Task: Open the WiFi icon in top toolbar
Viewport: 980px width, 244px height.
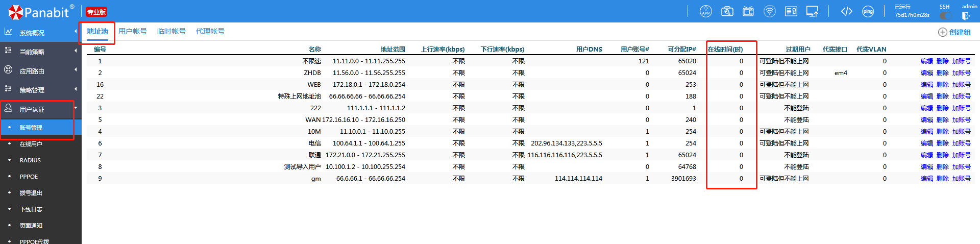Action: click(x=770, y=11)
